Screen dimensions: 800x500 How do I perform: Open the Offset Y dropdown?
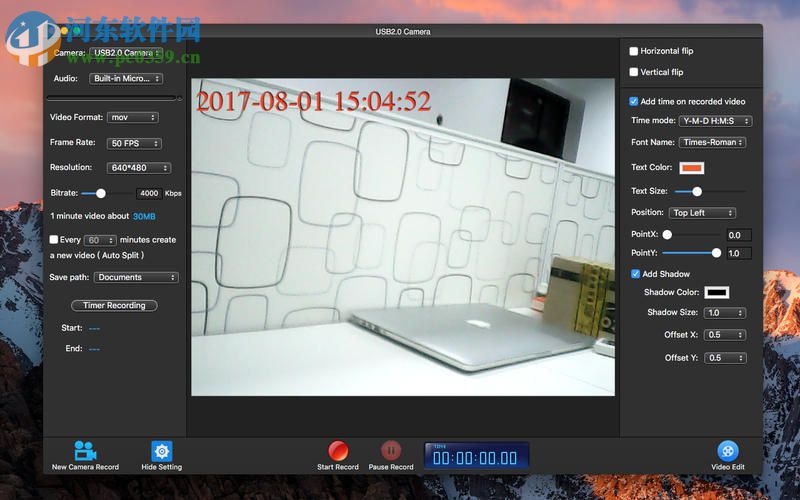pos(724,358)
